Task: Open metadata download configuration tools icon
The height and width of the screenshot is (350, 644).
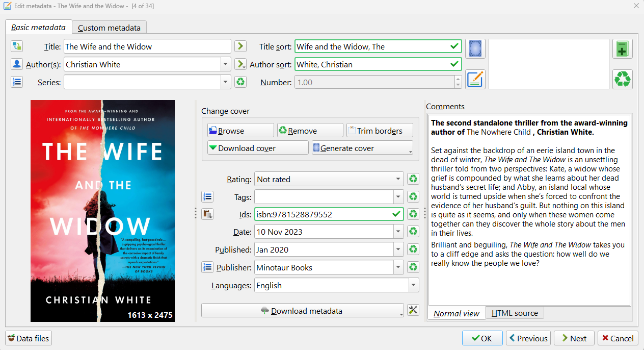Action: pyautogui.click(x=413, y=310)
